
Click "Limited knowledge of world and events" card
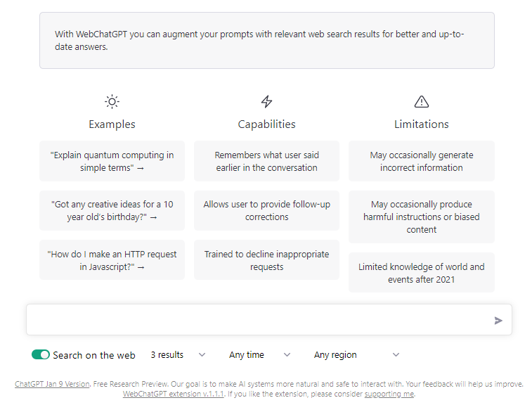coord(422,273)
